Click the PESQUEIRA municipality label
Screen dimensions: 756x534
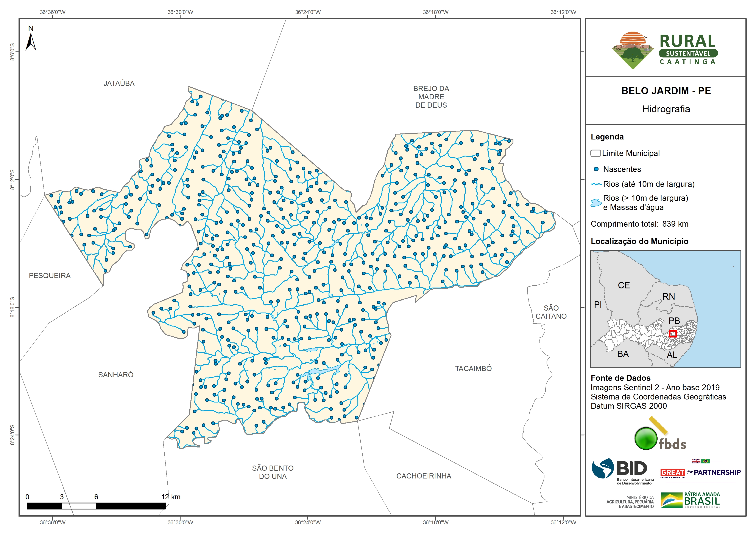tap(50, 276)
